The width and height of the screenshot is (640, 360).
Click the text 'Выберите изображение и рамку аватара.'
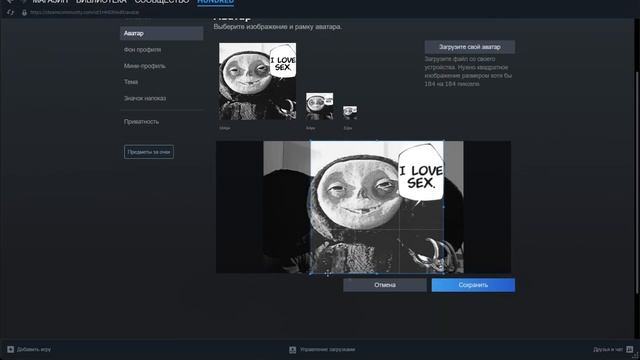click(278, 27)
